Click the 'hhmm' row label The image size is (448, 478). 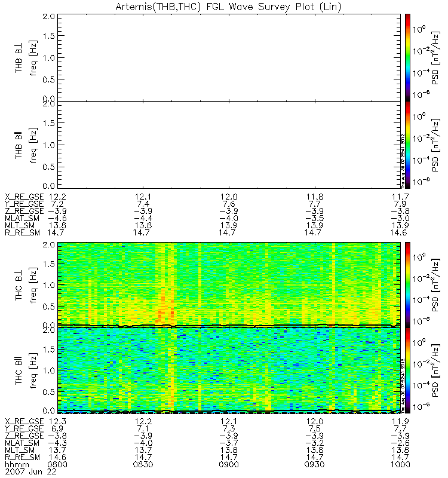(x=17, y=465)
